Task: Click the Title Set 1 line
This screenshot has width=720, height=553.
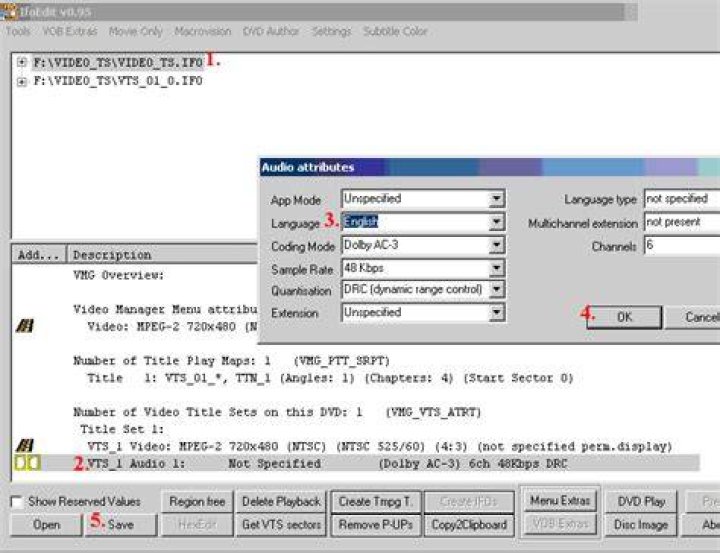Action: click(x=122, y=429)
